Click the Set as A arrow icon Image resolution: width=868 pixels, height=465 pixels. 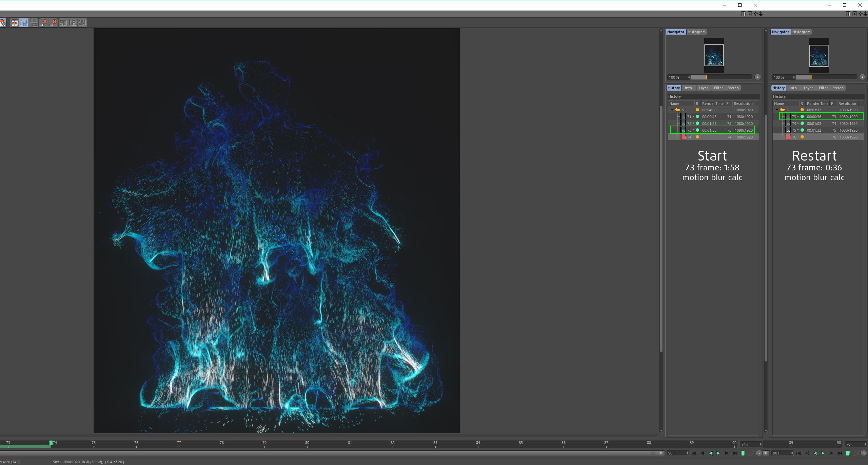(43, 23)
